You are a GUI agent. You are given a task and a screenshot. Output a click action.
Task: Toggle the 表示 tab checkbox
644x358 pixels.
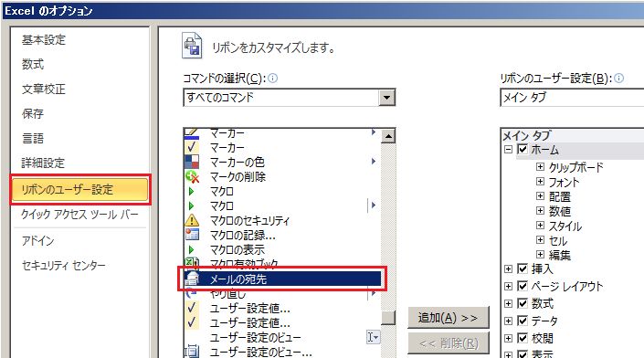click(523, 354)
